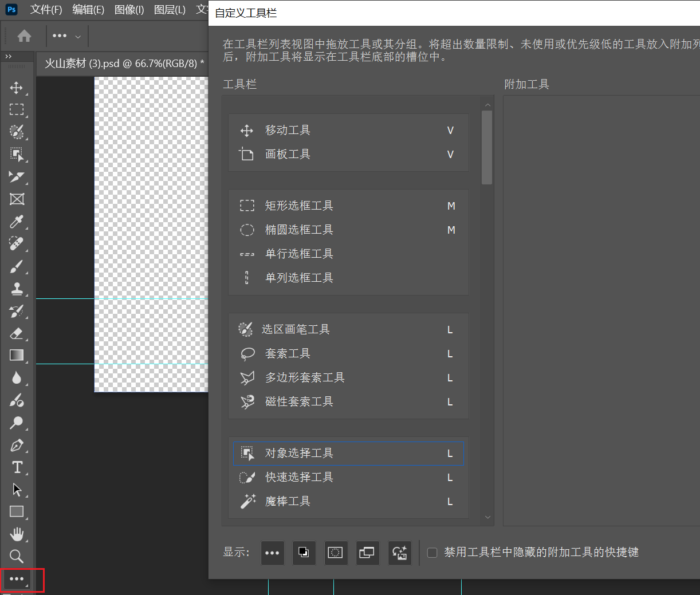Select the Clone Stamp tool
Viewport: 700px width, 595px height.
tap(17, 289)
